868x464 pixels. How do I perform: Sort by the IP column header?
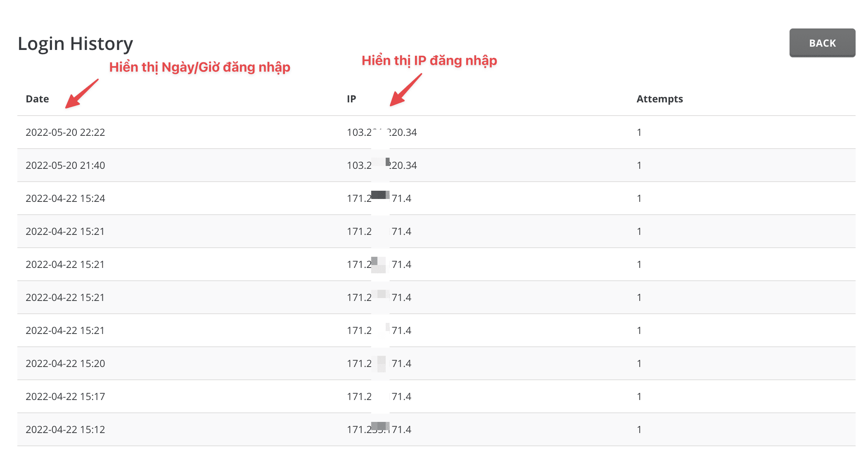[x=351, y=99]
